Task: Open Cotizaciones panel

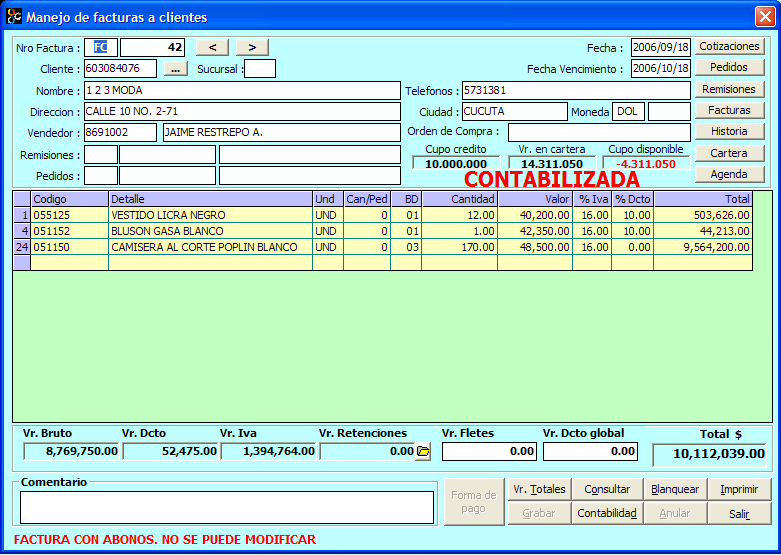Action: [729, 46]
